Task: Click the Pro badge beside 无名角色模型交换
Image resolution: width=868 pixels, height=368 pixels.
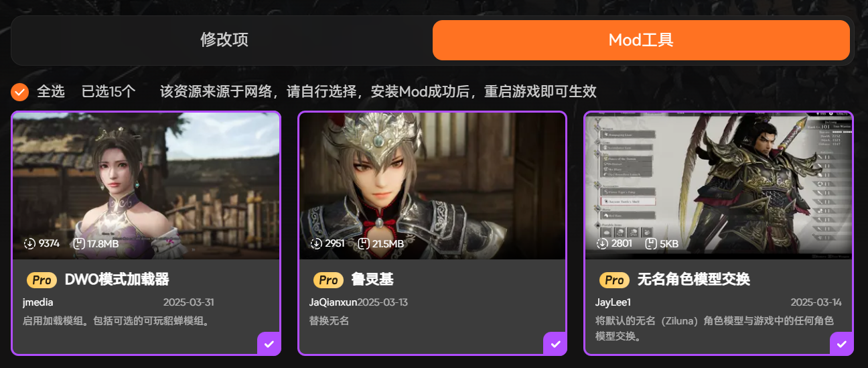Action: pyautogui.click(x=614, y=280)
